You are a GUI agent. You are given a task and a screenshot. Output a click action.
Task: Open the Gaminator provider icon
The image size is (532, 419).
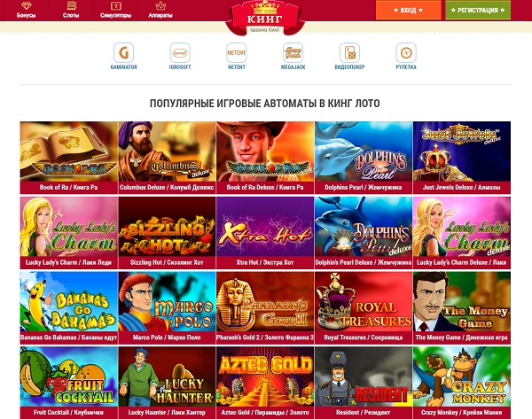123,52
